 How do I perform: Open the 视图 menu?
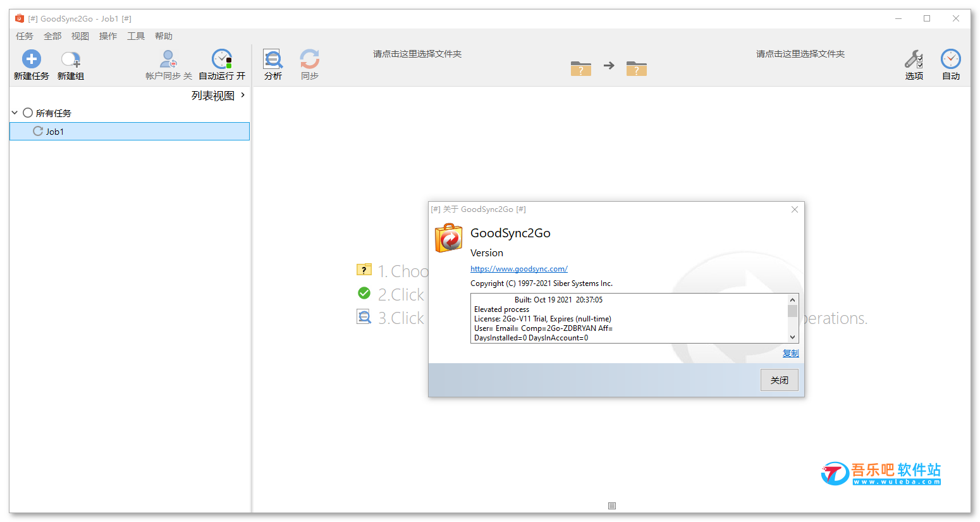[80, 36]
